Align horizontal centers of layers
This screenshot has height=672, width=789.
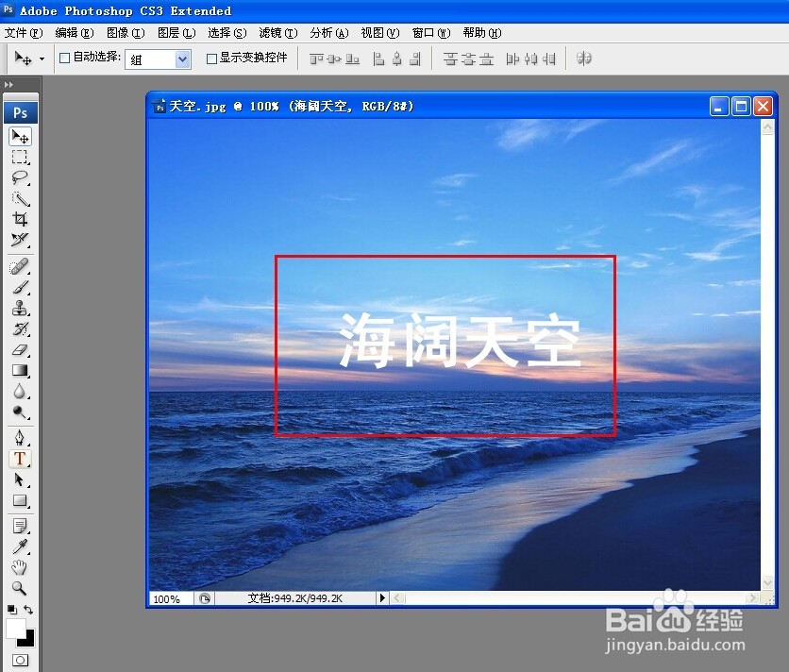(397, 59)
